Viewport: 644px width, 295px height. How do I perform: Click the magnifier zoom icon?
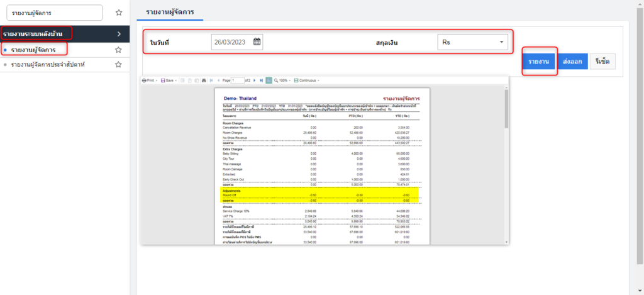point(277,81)
